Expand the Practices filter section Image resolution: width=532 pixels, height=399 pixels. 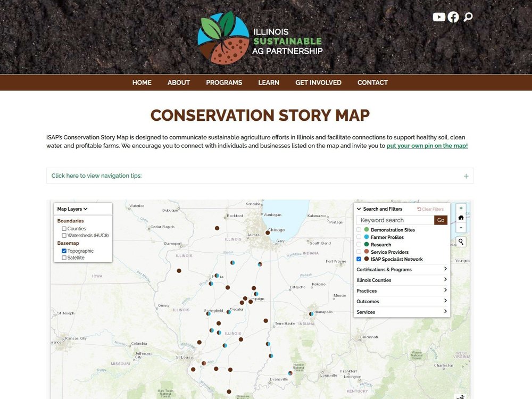pos(402,291)
